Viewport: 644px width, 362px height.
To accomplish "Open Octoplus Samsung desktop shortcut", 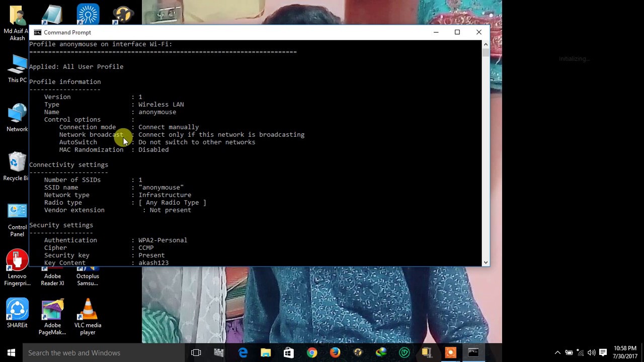I will [x=88, y=277].
